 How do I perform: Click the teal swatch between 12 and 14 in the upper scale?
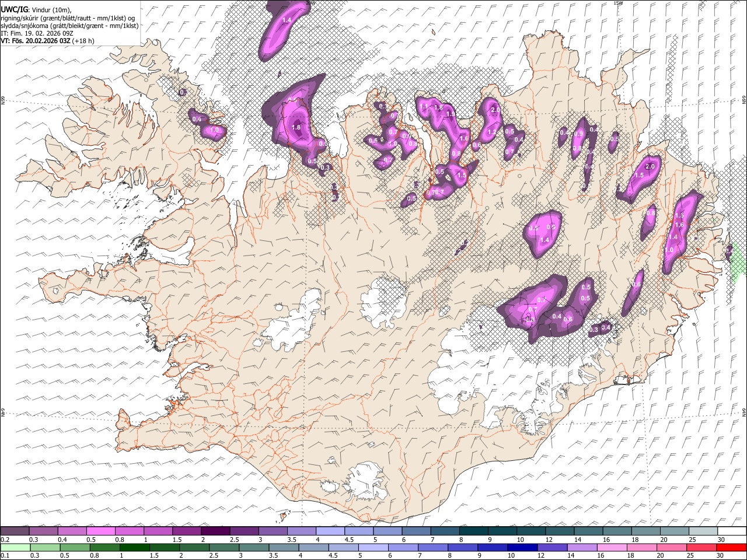point(559,531)
